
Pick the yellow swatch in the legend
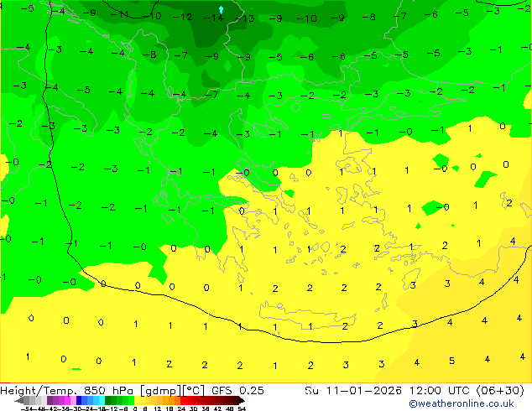coord(137,401)
